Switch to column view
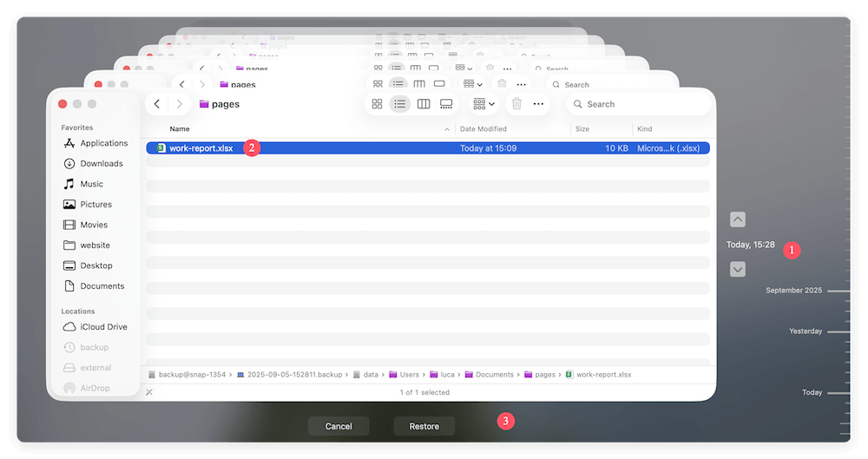This screenshot has height=459, width=868. [x=424, y=104]
